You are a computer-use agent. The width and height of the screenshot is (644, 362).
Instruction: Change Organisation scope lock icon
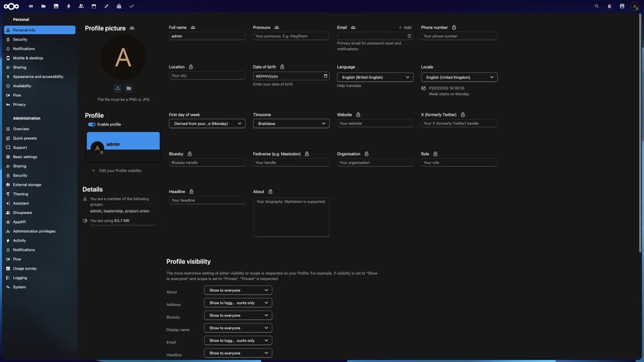pos(367,154)
